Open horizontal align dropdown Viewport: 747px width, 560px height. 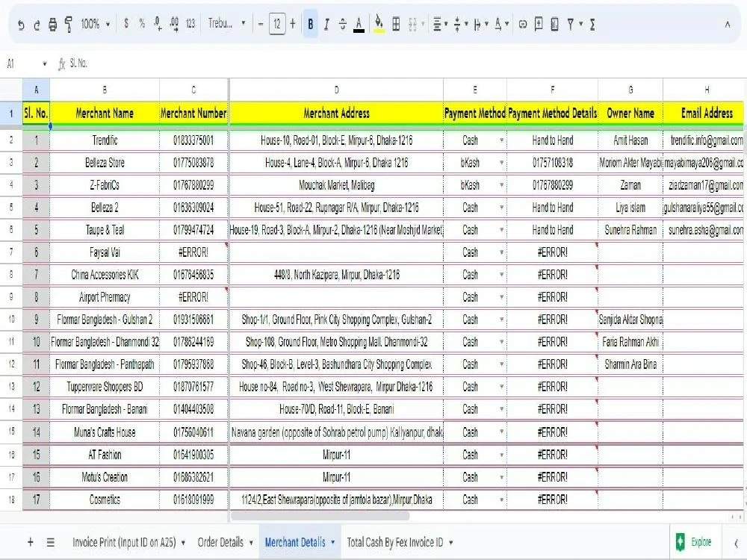[440, 24]
